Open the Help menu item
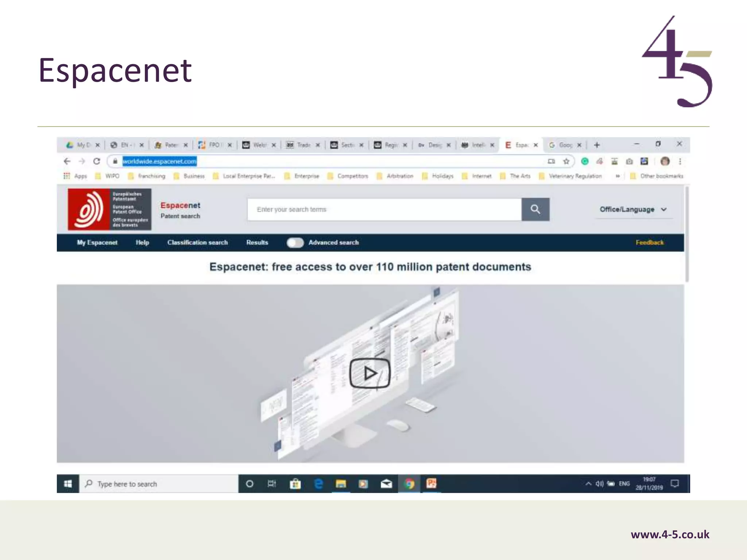Image resolution: width=747 pixels, height=560 pixels. click(142, 242)
